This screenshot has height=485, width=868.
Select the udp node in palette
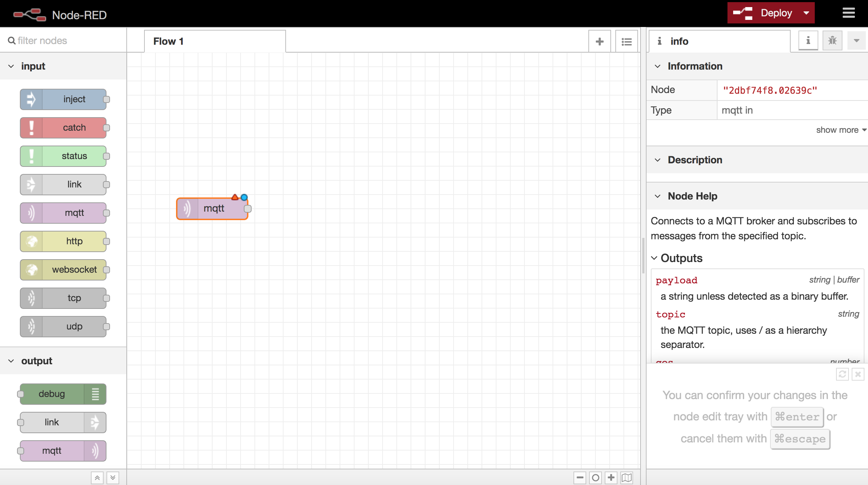63,326
